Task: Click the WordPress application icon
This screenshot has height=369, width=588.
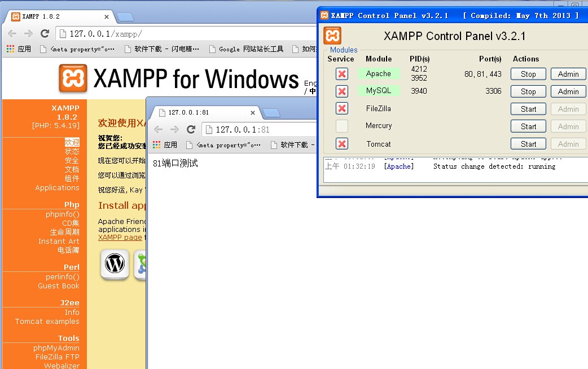Action: 115,263
